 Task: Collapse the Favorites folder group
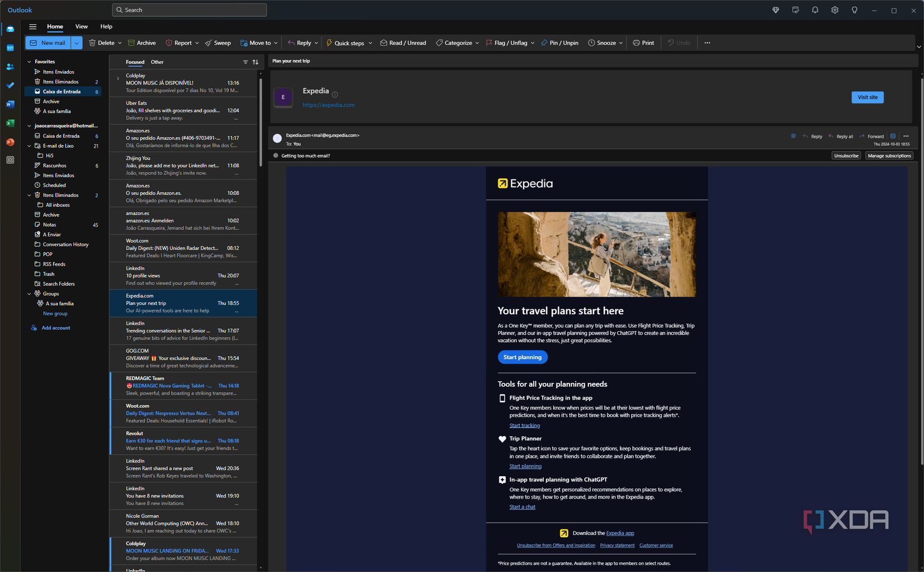click(x=29, y=62)
